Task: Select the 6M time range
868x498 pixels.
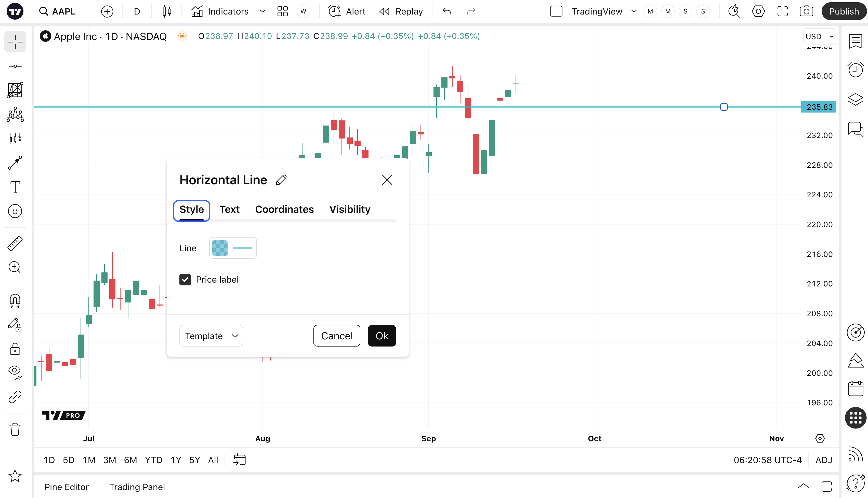Action: 130,460
